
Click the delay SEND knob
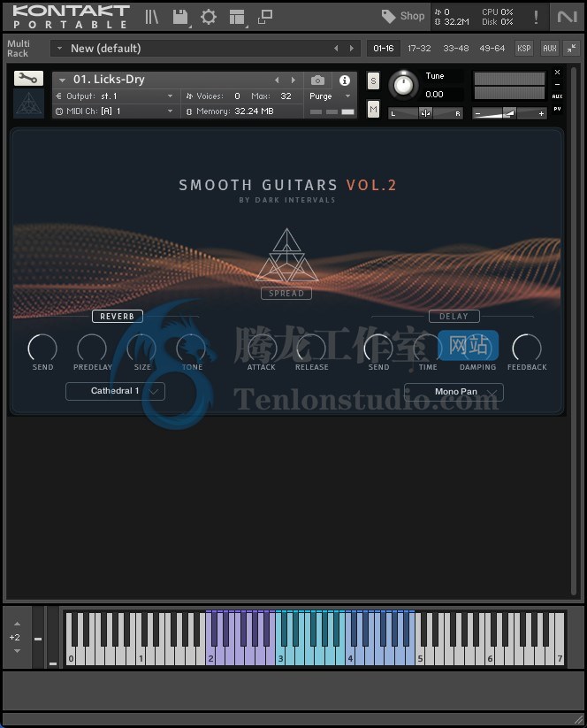click(x=378, y=348)
